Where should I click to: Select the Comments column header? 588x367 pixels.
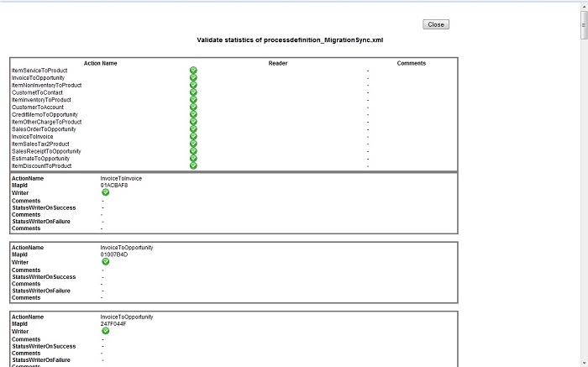(412, 63)
